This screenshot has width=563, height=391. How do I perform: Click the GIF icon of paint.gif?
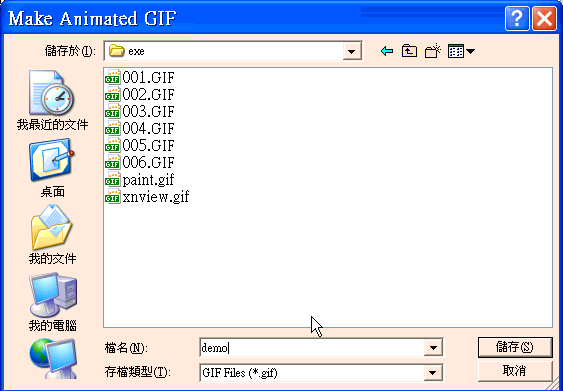click(x=112, y=180)
